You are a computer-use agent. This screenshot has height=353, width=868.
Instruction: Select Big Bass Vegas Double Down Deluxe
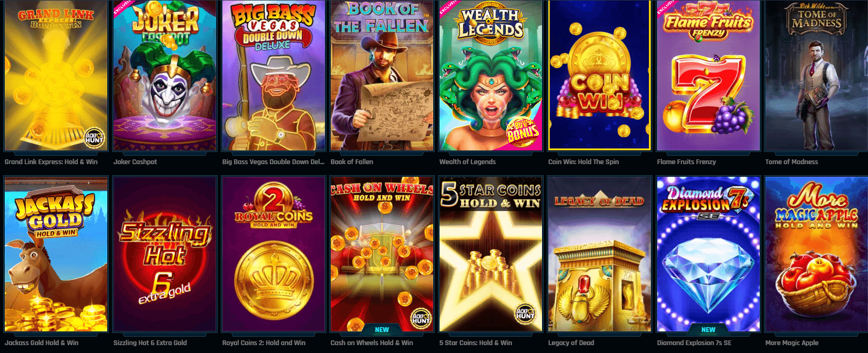click(x=273, y=75)
